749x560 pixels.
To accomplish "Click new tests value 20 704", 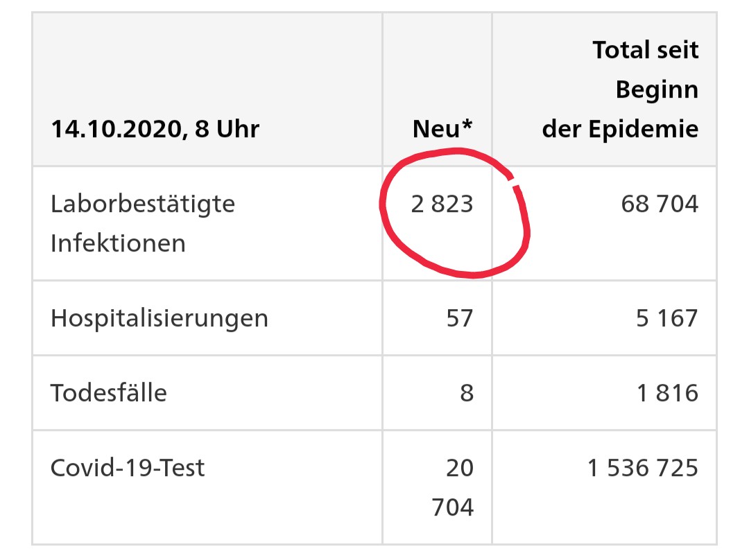I will pyautogui.click(x=453, y=487).
